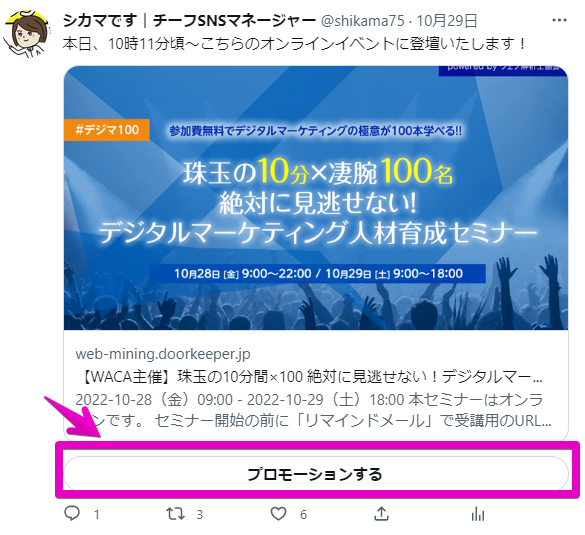Open the display name シカマです｜チーフSNSマネージャー

[189, 21]
